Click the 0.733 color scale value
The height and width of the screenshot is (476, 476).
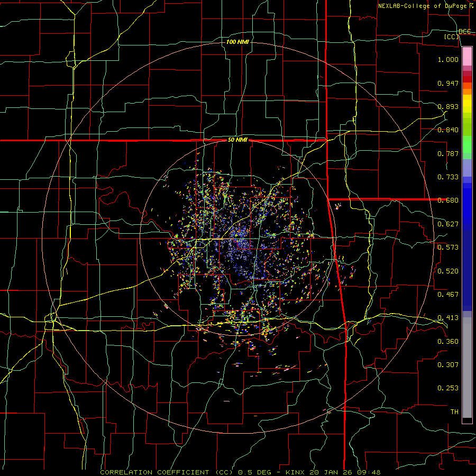pos(448,177)
